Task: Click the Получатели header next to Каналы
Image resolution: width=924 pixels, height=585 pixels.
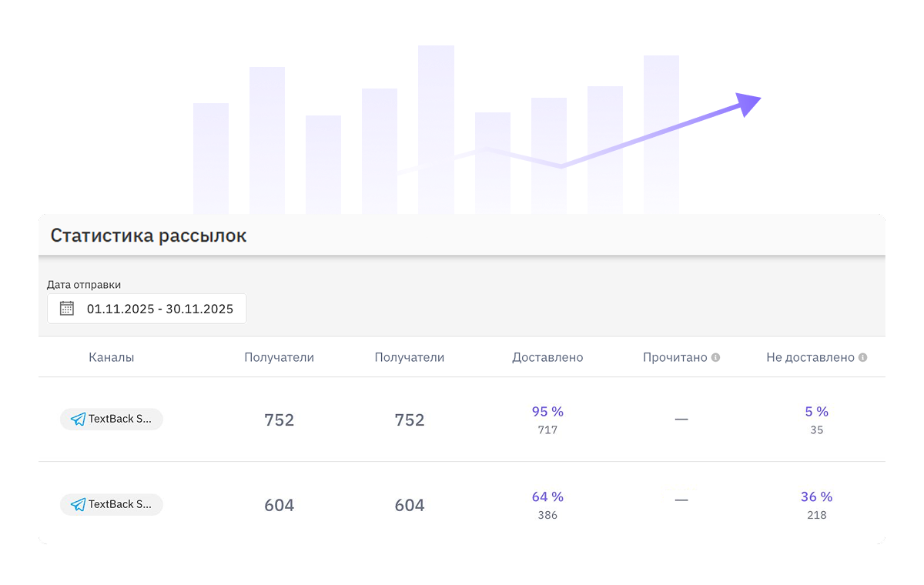Action: tap(279, 358)
